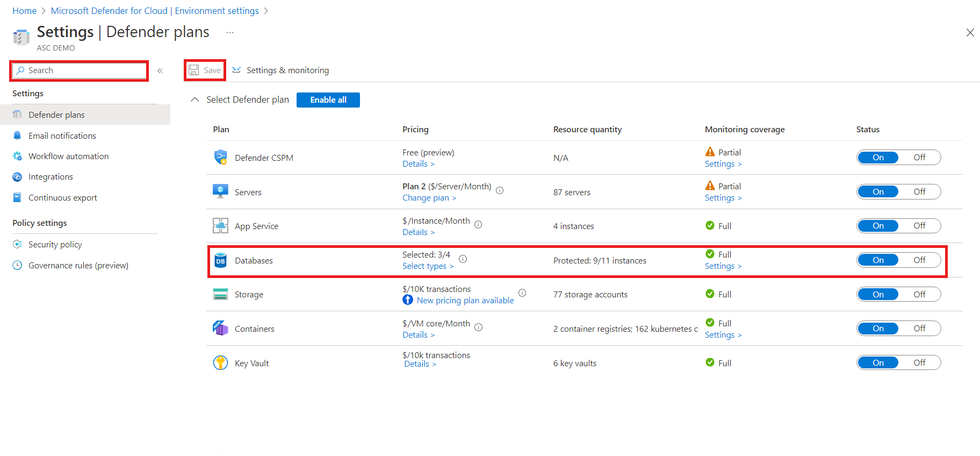Click the Save disk icon
The image size is (980, 456).
coord(194,70)
